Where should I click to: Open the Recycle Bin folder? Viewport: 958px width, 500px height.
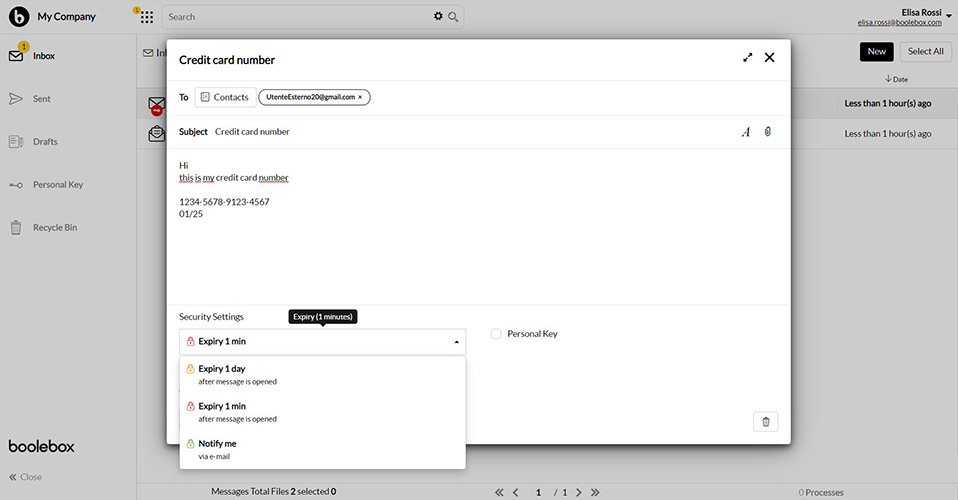tap(54, 228)
